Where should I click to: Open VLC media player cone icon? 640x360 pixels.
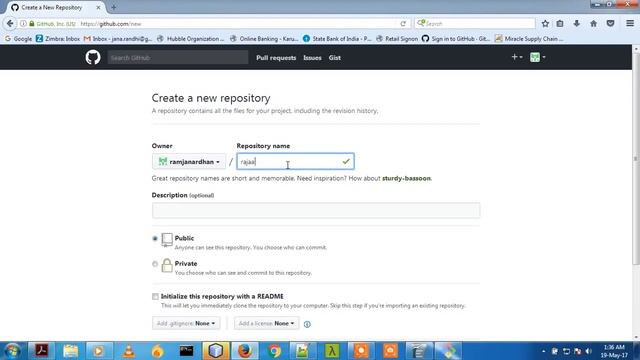tap(129, 351)
